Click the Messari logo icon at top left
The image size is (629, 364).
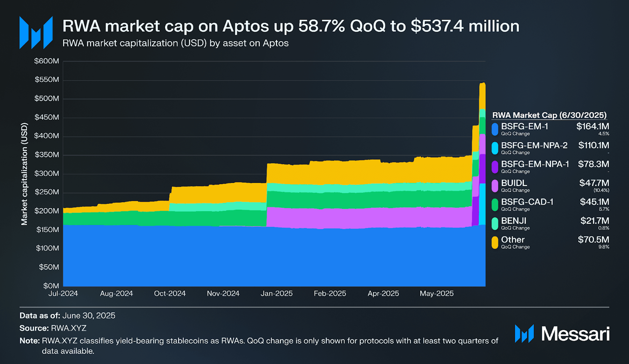[x=36, y=33]
